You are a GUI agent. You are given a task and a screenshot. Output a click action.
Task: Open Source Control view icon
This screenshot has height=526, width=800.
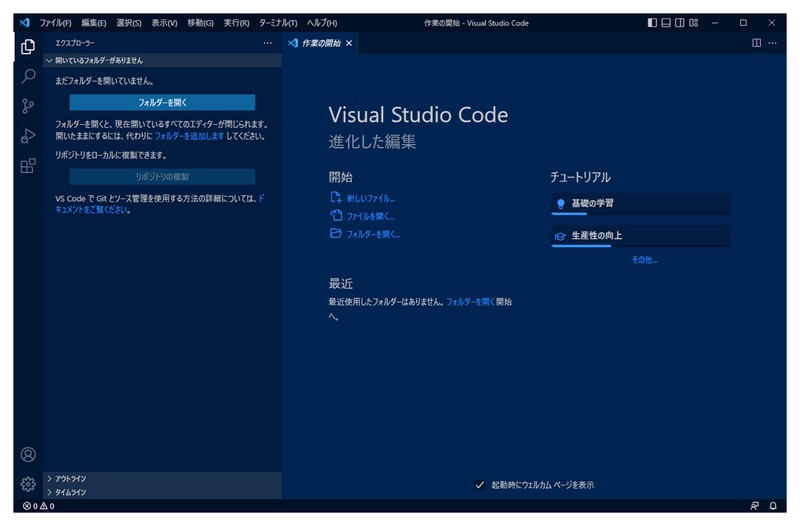point(28,106)
